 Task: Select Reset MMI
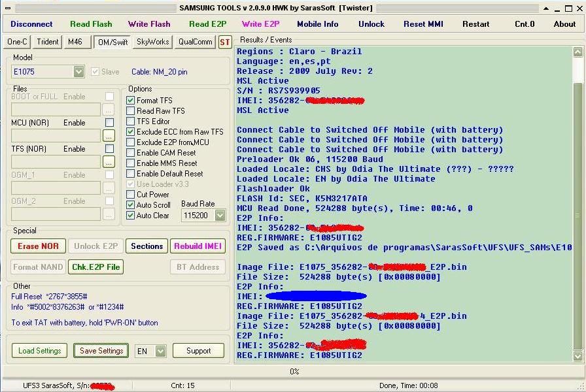tap(423, 24)
